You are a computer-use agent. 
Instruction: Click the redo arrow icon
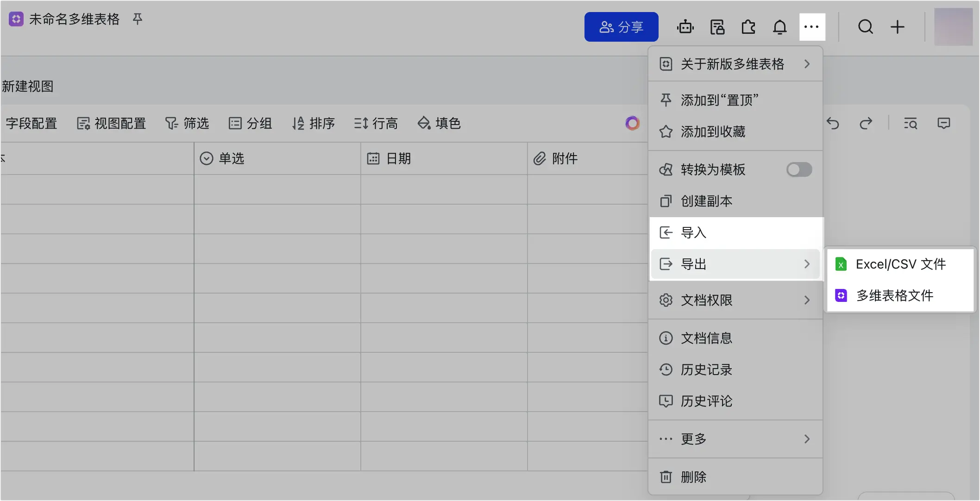(x=866, y=124)
